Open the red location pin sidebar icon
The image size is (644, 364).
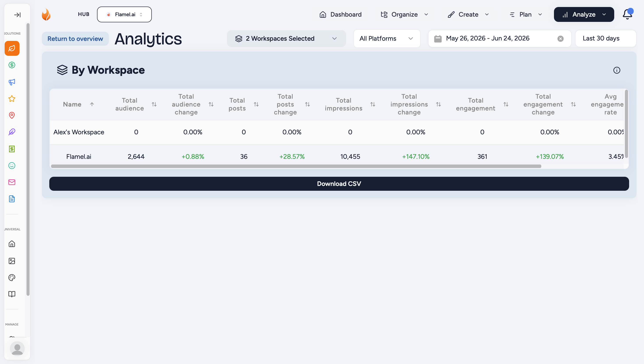click(12, 115)
